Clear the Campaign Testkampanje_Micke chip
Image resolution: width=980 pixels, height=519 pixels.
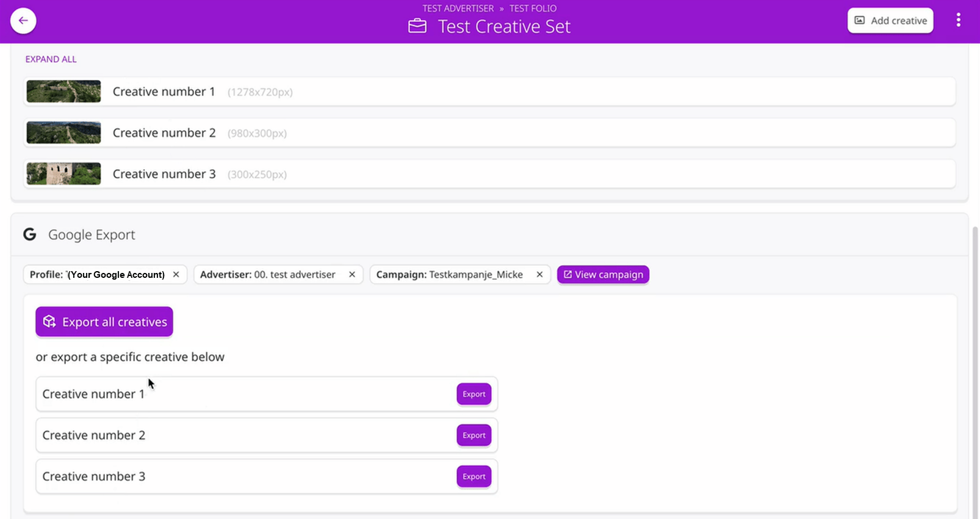[x=539, y=275]
